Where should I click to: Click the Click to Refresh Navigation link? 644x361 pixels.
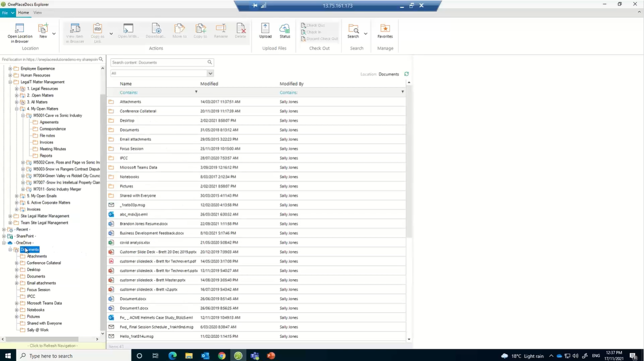52,345
